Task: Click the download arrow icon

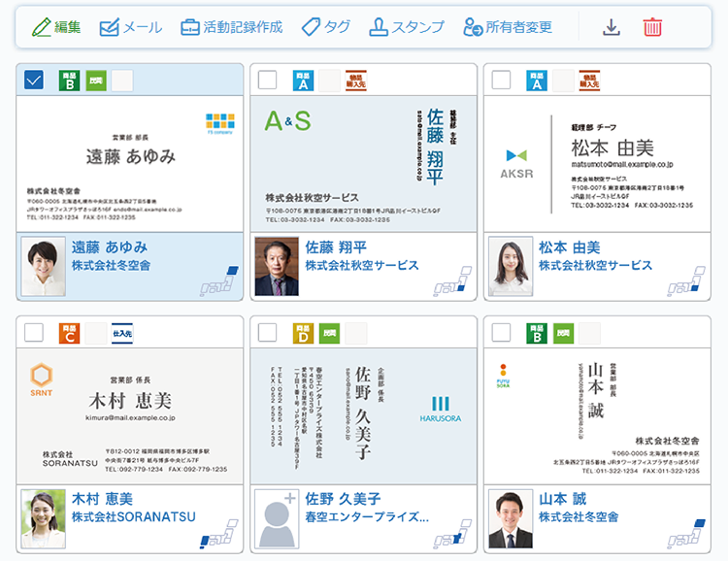Action: click(x=612, y=27)
